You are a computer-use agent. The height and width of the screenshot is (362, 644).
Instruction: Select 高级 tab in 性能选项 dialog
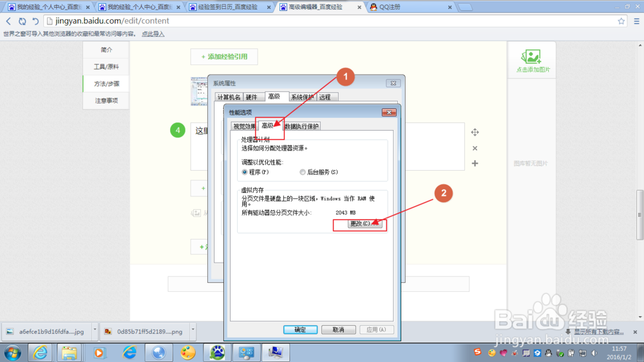[267, 126]
